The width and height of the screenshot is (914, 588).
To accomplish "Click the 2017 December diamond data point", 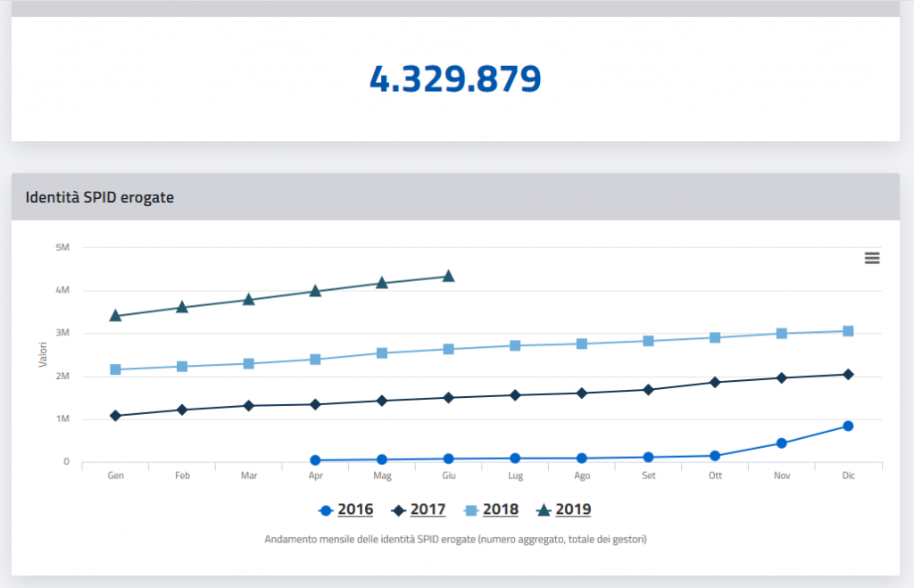I will click(x=848, y=375).
